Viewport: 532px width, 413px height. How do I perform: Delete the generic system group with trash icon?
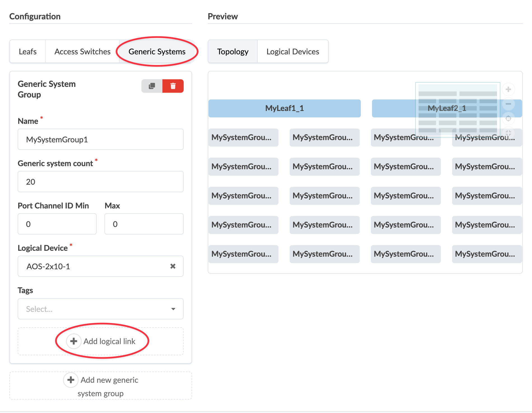pos(173,86)
